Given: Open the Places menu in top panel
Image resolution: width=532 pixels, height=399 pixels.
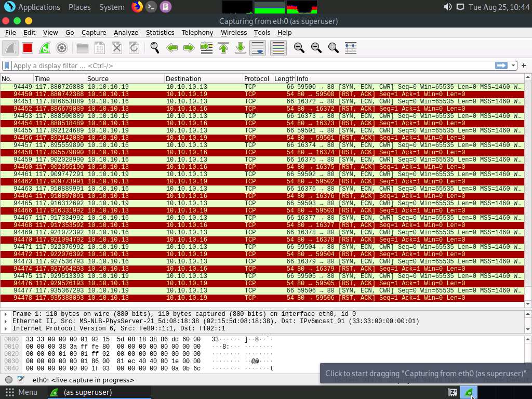Looking at the screenshot, I should coord(79,7).
